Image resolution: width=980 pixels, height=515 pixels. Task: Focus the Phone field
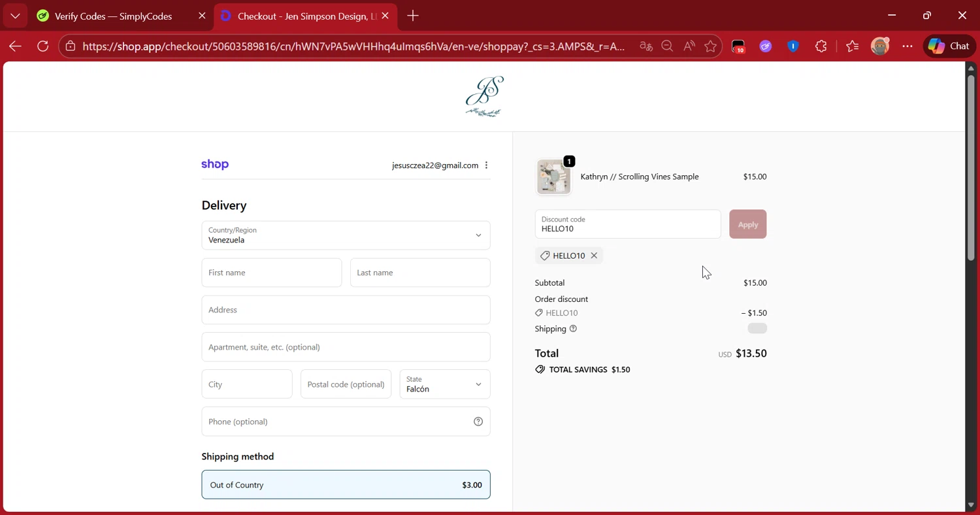(346, 422)
